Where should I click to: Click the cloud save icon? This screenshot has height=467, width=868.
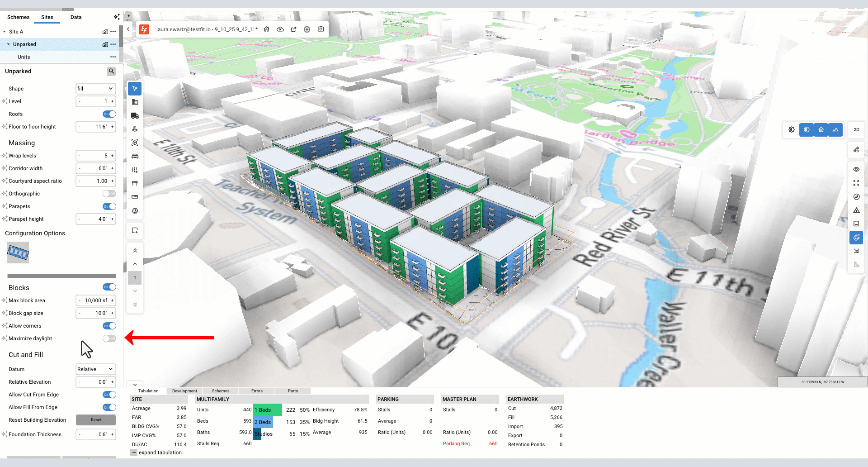tap(280, 29)
